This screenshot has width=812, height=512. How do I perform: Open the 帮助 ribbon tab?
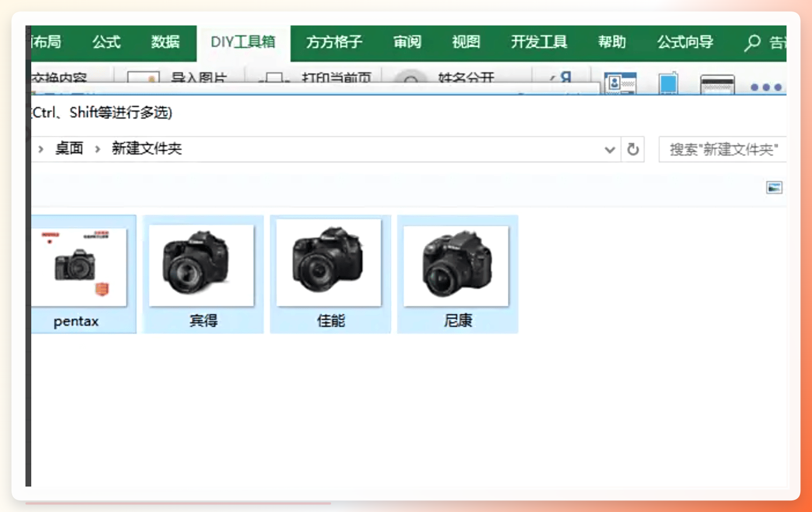612,42
